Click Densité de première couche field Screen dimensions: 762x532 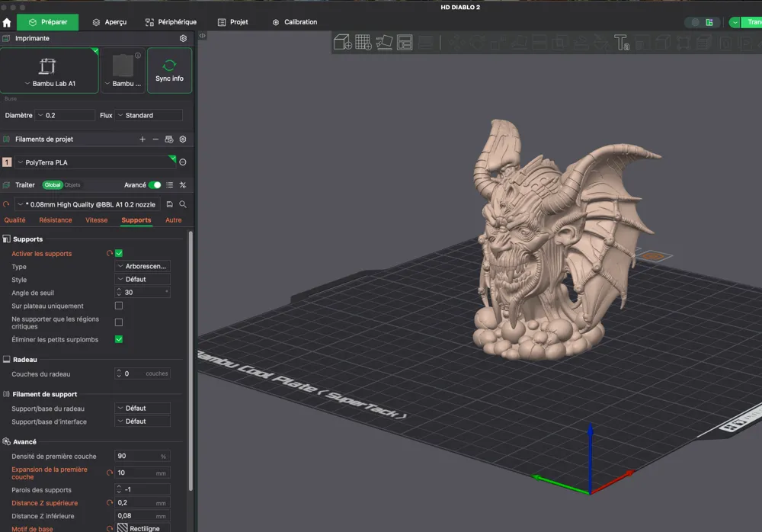point(143,456)
